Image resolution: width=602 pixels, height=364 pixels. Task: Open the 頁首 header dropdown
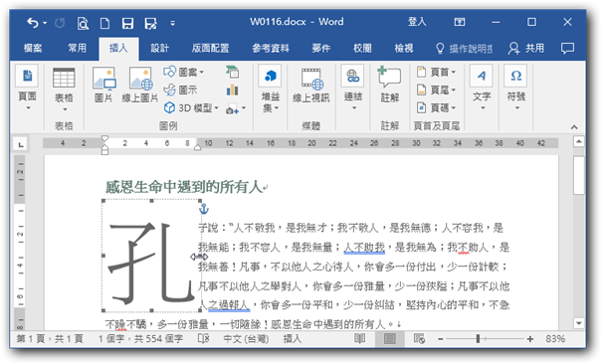pos(436,73)
